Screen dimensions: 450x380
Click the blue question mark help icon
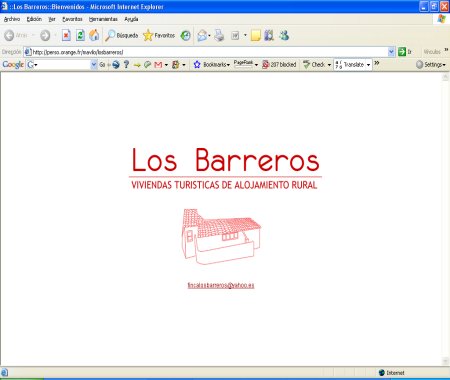(126, 64)
